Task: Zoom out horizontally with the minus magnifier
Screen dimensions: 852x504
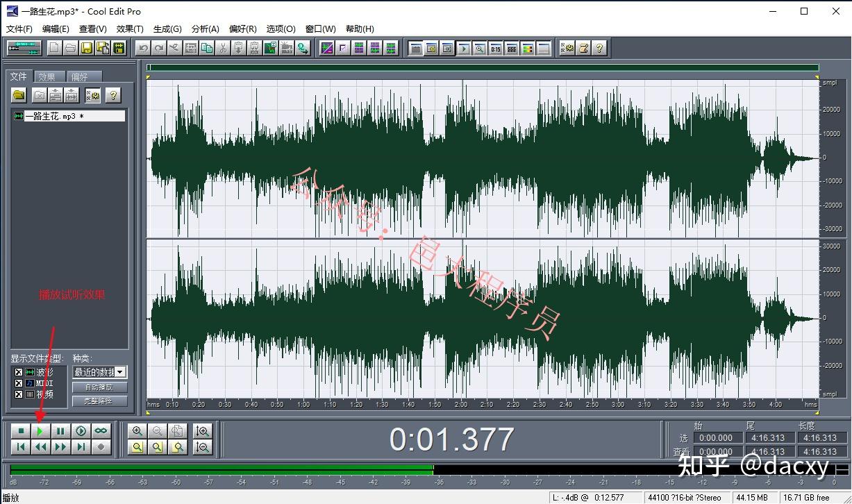Action: click(158, 431)
